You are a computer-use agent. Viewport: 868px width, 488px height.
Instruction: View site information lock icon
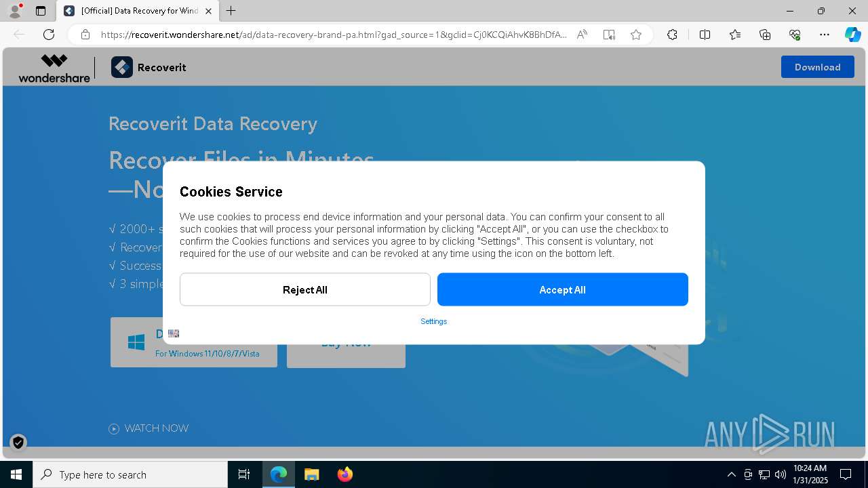[x=85, y=35]
